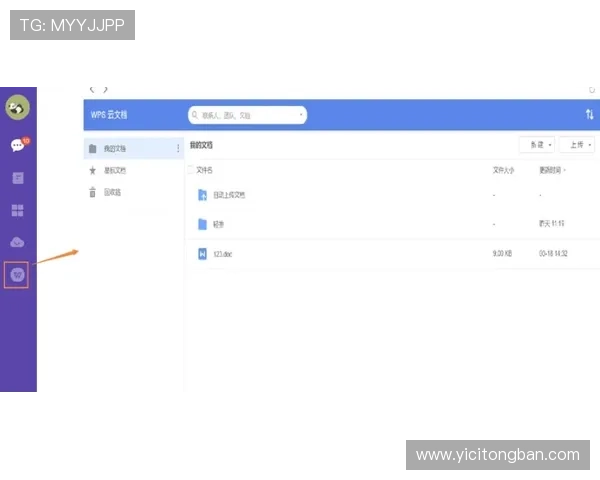Open the cloud icon in the purple sidebar
Image resolution: width=600 pixels, height=480 pixels.
[17, 242]
